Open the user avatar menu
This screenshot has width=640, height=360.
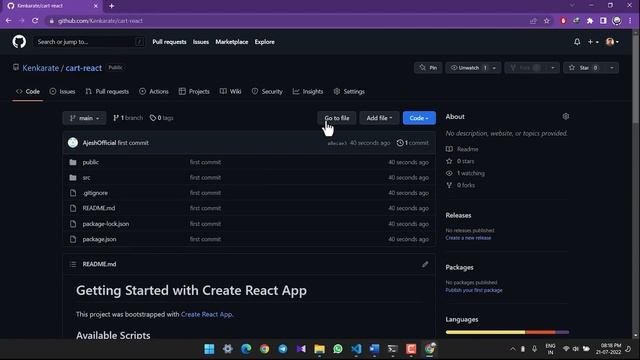612,42
